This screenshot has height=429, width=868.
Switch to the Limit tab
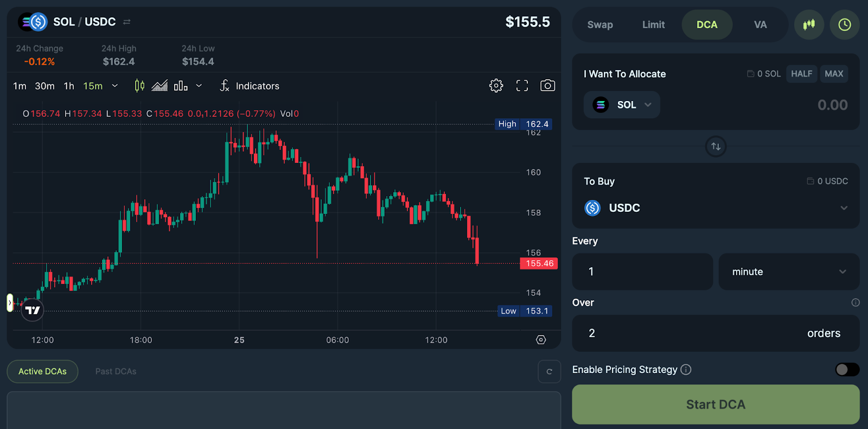653,24
